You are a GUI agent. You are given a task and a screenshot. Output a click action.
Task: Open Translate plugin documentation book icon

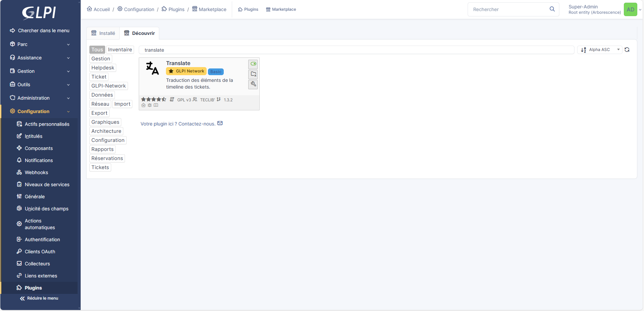tap(156, 105)
